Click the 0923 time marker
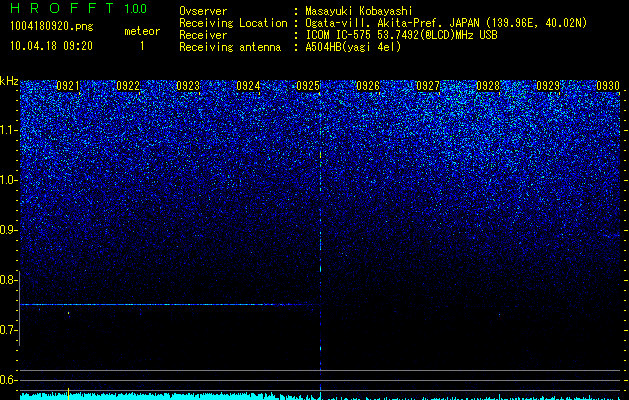 coord(188,86)
